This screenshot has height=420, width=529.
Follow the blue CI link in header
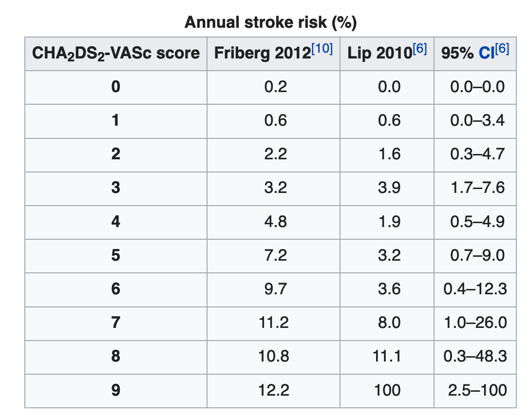tap(487, 53)
